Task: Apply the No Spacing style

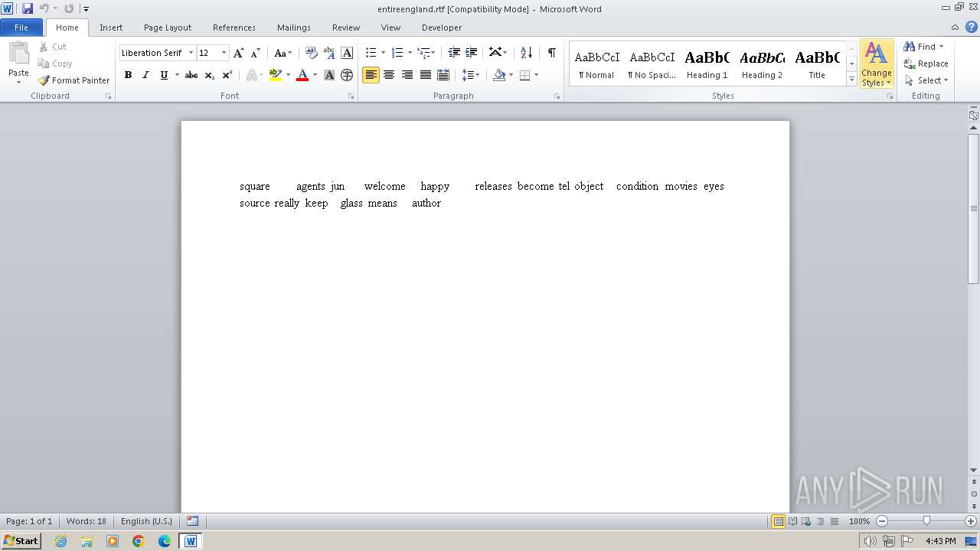Action: tap(652, 64)
